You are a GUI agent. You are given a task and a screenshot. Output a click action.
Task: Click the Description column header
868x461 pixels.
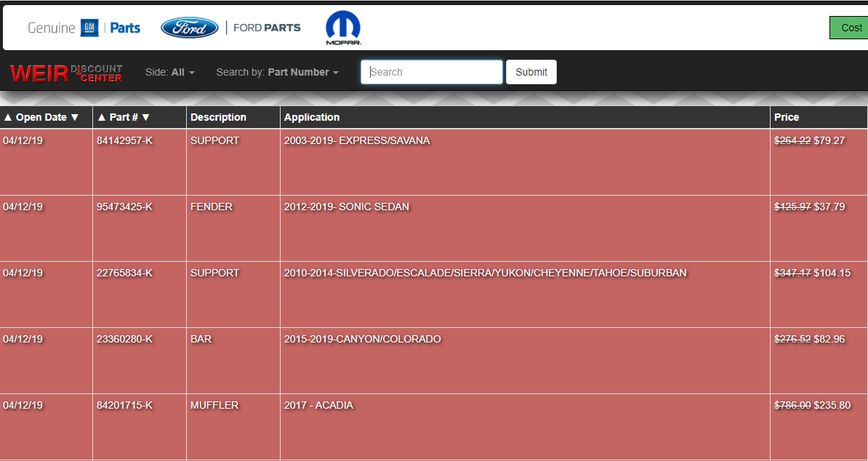[x=218, y=117]
